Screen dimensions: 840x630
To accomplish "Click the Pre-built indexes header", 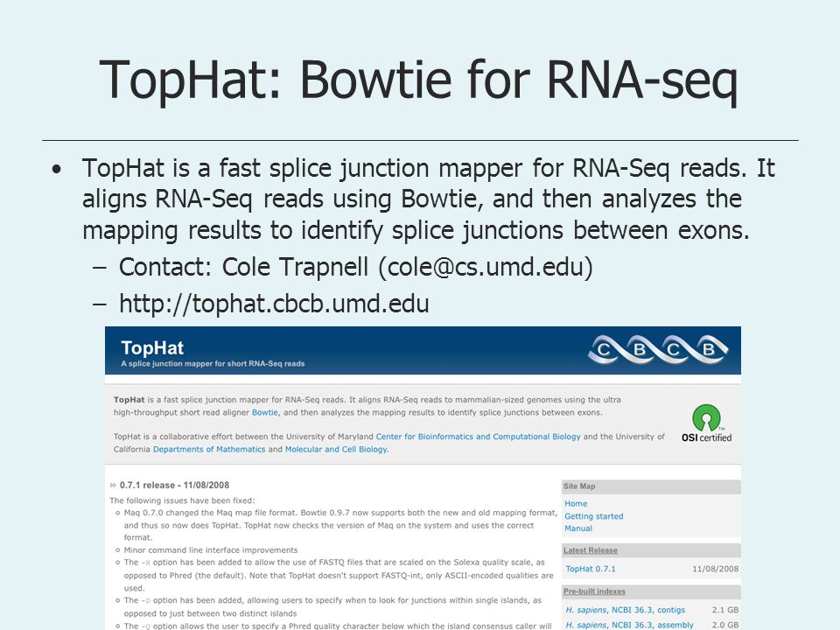I will pyautogui.click(x=594, y=591).
